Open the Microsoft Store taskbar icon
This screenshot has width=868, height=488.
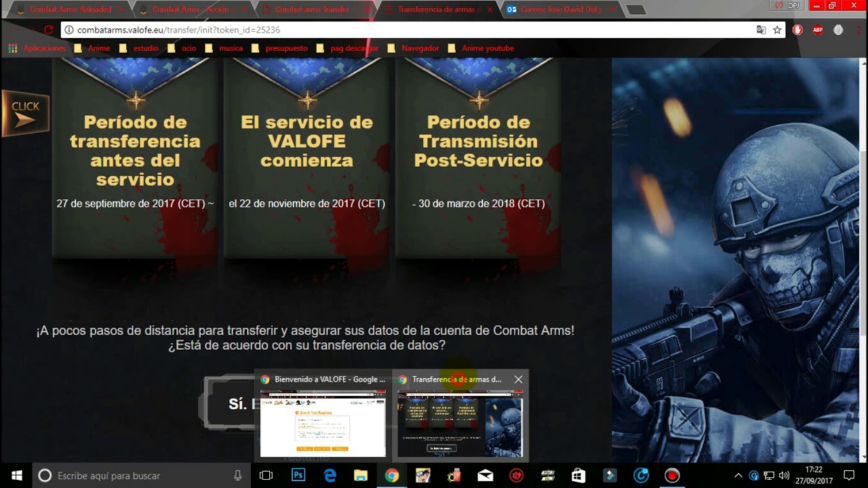pos(578,476)
